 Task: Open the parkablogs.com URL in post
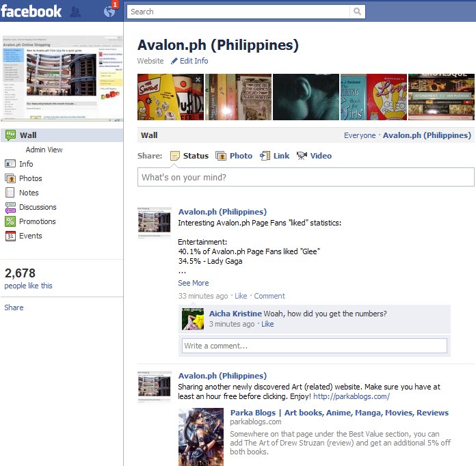352,396
